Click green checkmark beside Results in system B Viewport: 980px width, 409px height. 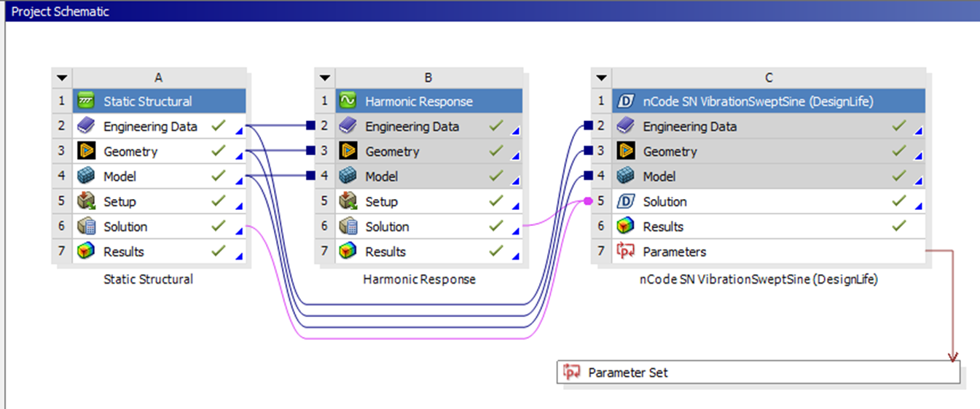495,251
